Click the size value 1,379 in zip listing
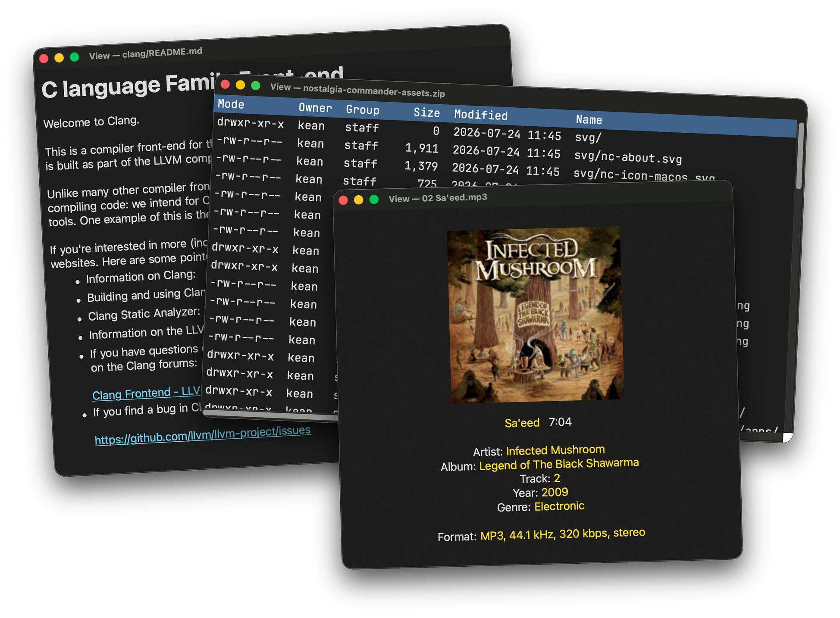840x618 pixels. click(421, 166)
